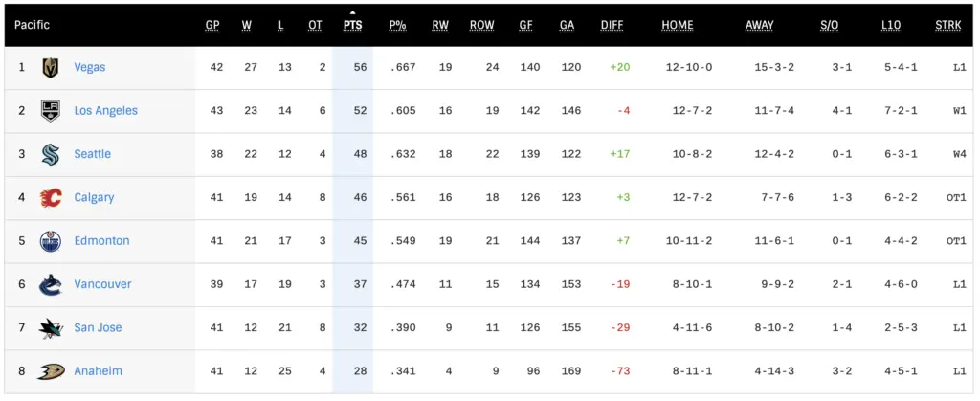This screenshot has height=401, width=980.
Task: Sort by the ROW column header
Action: 482,25
